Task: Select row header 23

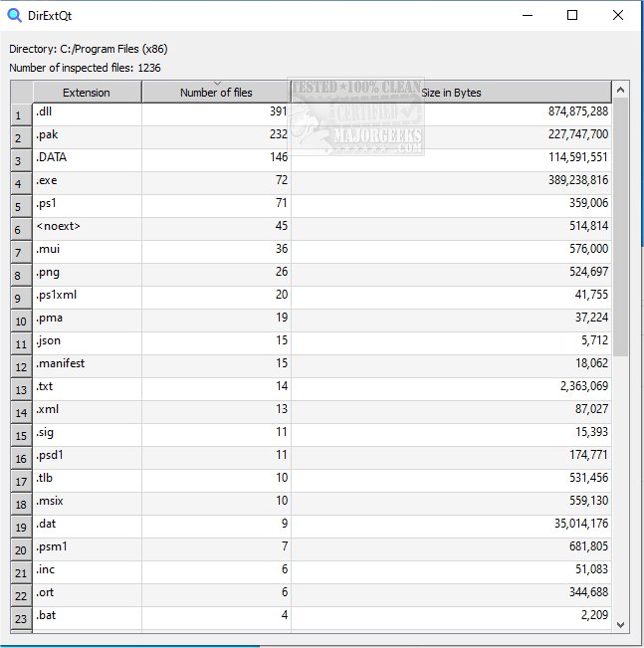Action: tap(22, 618)
